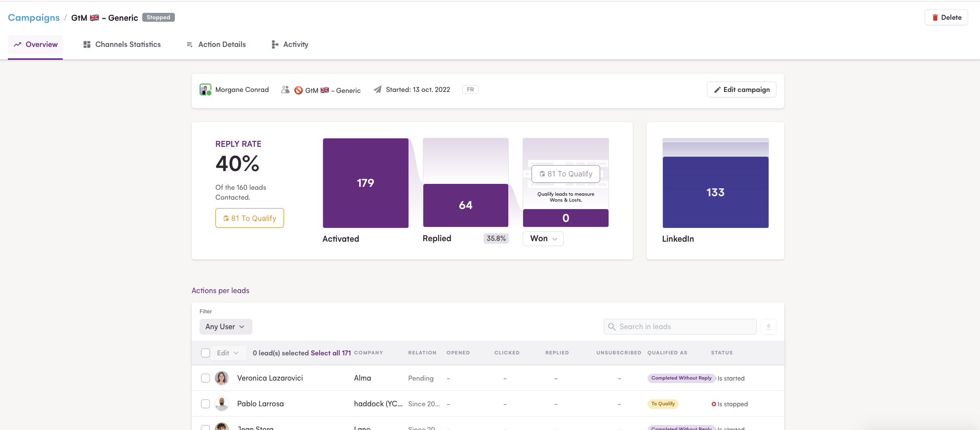Click Pablo Larrosa's profile picture
Image resolution: width=980 pixels, height=430 pixels.
pos(222,404)
